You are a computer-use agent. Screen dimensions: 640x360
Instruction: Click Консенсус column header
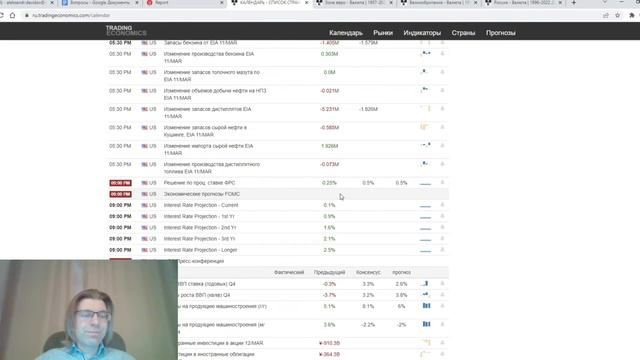368,272
